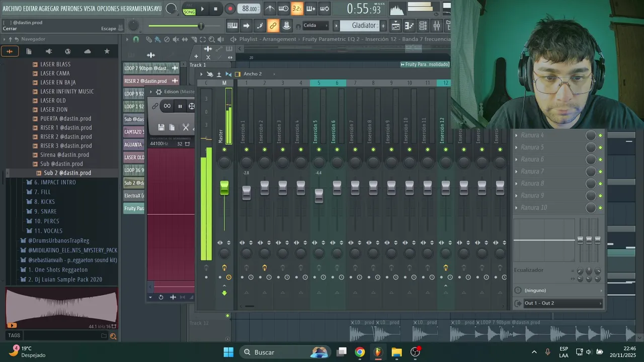This screenshot has width=644, height=362.
Task: Arm the red Record button
Action: [230, 9]
